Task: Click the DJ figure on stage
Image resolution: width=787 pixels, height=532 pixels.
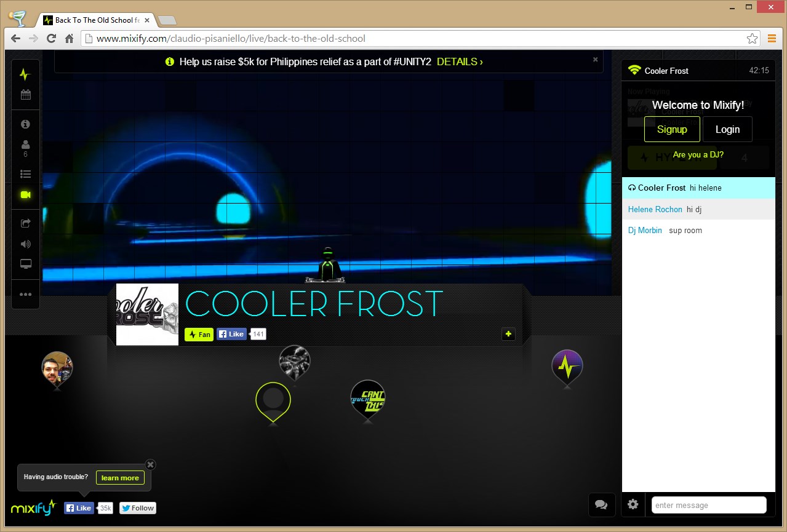Action: pyautogui.click(x=328, y=265)
